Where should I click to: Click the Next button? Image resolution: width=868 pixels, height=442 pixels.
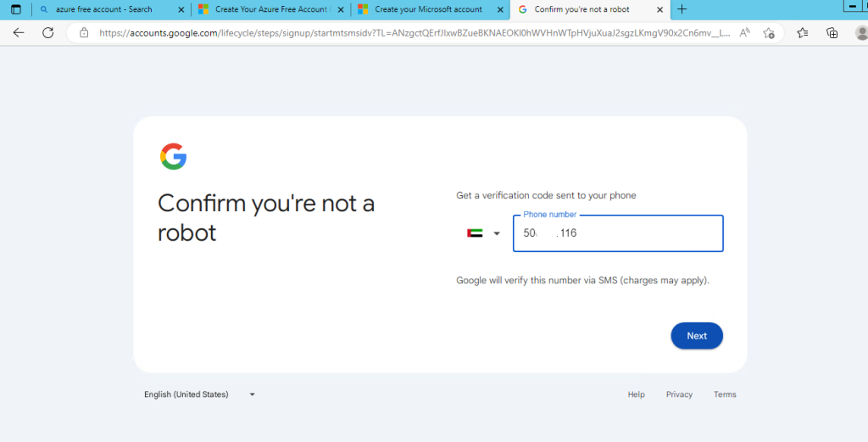tap(696, 336)
